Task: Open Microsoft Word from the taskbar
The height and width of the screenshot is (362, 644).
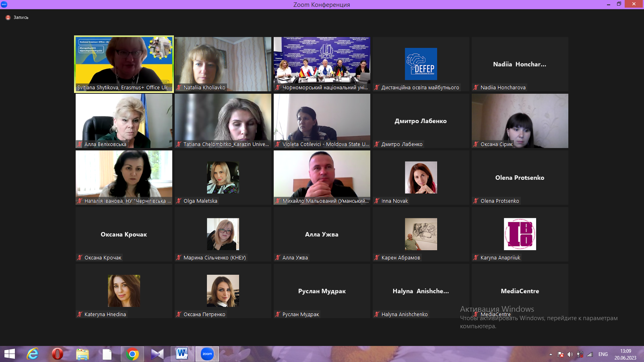Action: (x=182, y=354)
